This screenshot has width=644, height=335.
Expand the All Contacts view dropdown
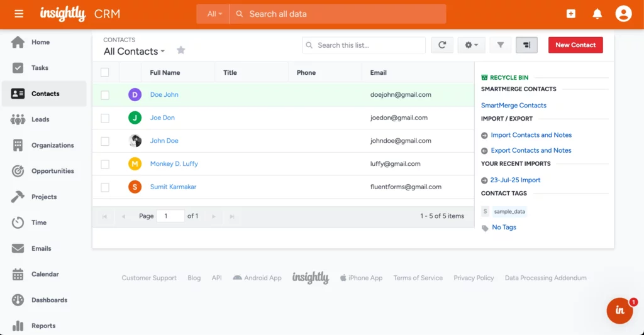click(135, 52)
